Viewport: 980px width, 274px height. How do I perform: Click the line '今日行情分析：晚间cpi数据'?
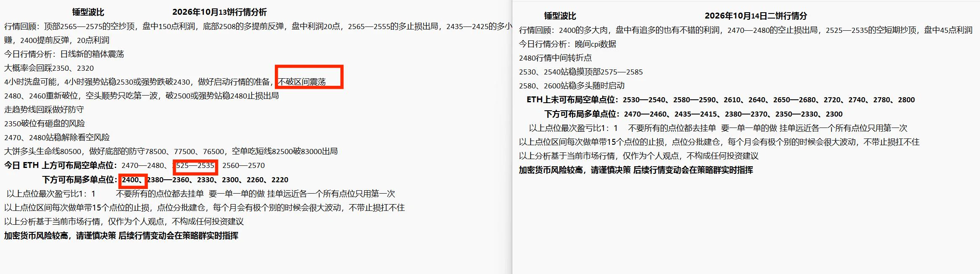[567, 44]
